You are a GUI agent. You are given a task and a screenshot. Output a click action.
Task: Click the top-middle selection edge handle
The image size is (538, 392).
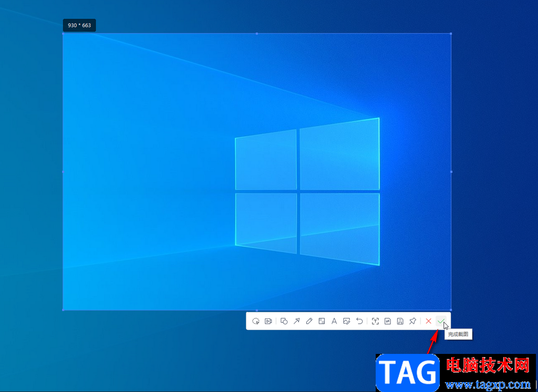coord(257,33)
